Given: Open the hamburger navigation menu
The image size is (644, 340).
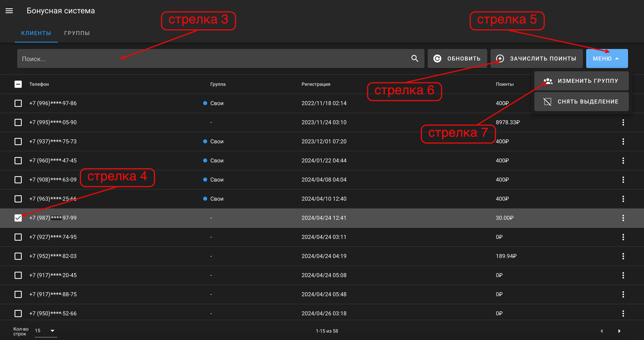Looking at the screenshot, I should [x=9, y=11].
